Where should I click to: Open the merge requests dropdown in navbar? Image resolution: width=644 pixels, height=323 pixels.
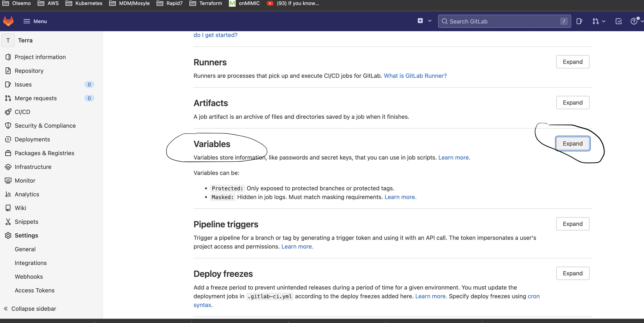point(598,21)
